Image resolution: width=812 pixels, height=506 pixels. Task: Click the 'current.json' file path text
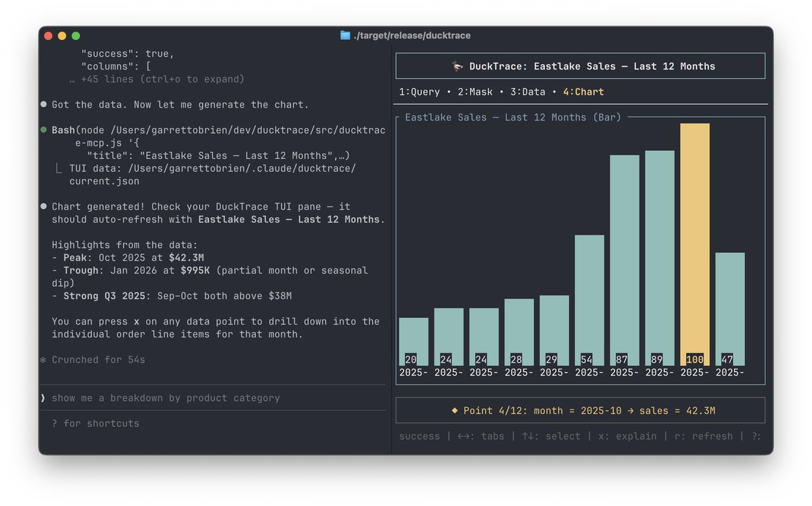click(x=104, y=181)
